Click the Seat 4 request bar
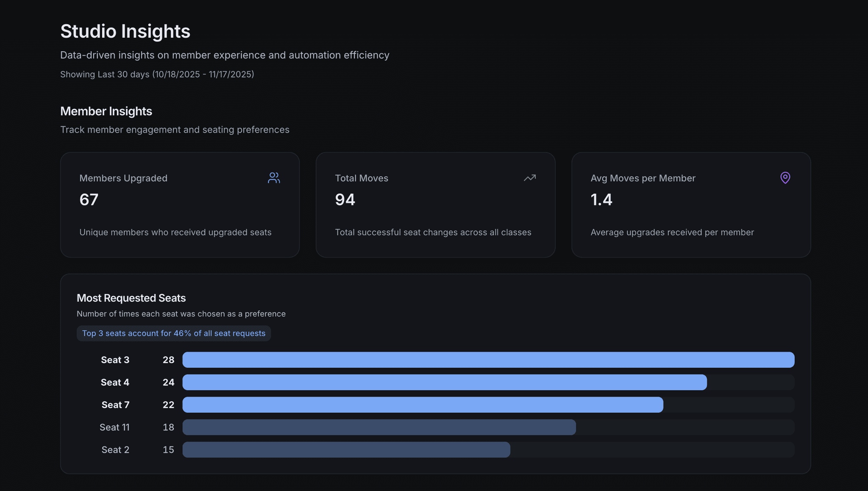This screenshot has height=491, width=868. click(x=444, y=382)
